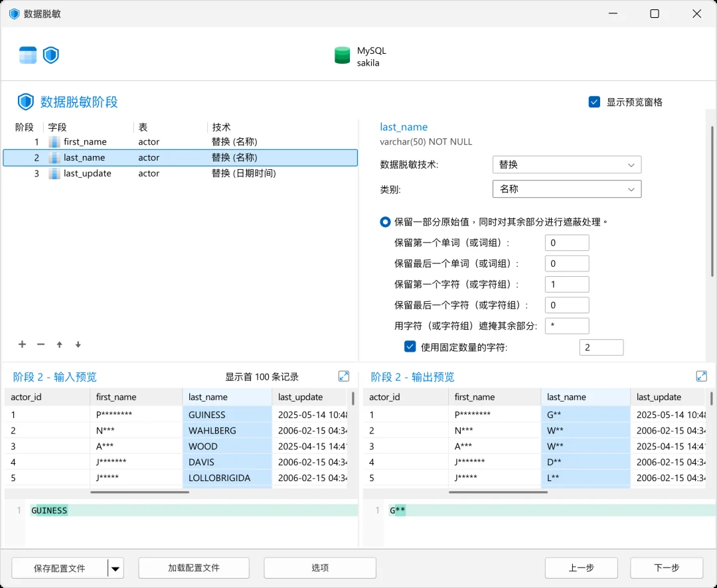The width and height of the screenshot is (717, 588).
Task: Click the input preview actor_id column header
Action: [x=47, y=397]
